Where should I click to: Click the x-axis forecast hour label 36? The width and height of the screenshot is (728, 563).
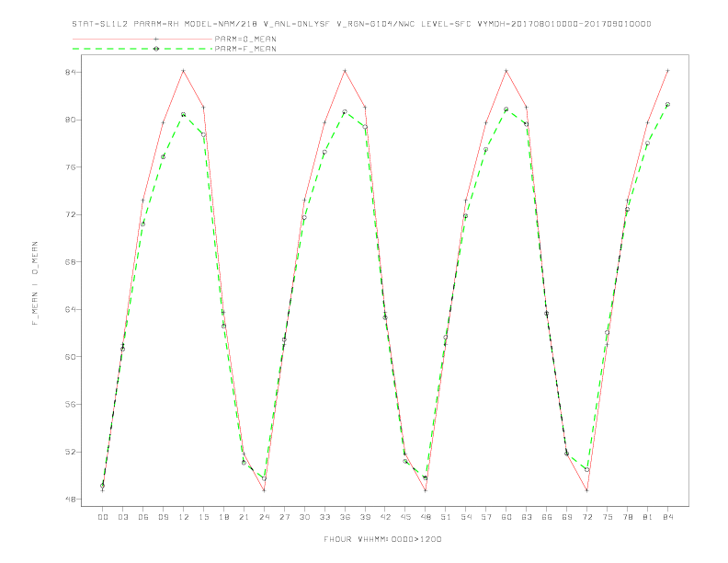pos(345,517)
